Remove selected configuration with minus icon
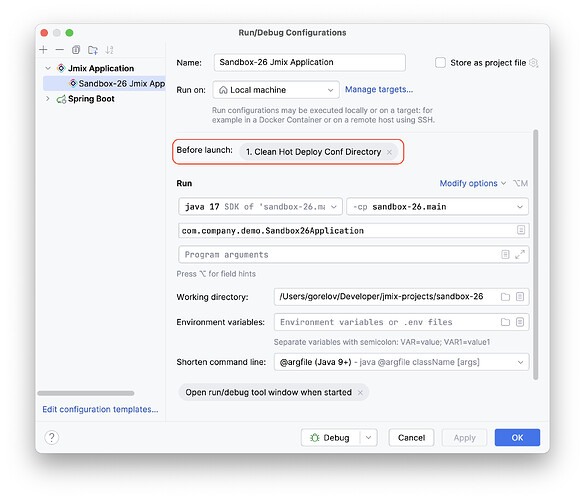585x499 pixels. 60,50
